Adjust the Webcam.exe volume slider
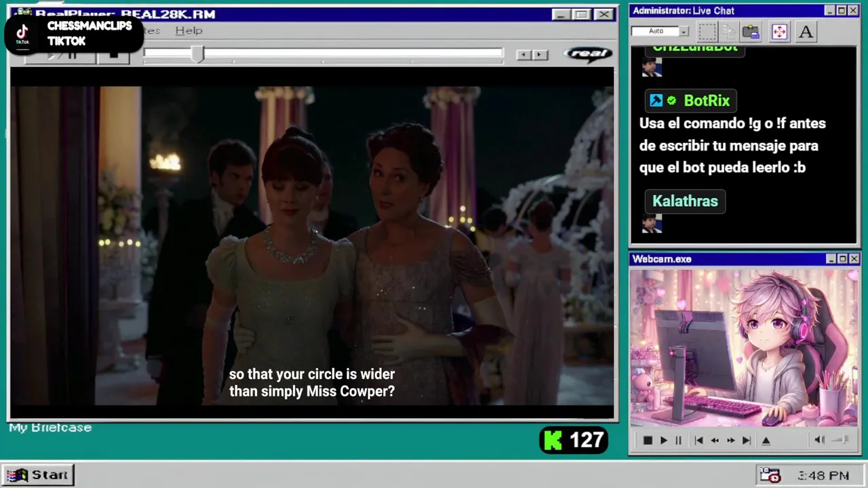868x488 pixels. tap(841, 440)
